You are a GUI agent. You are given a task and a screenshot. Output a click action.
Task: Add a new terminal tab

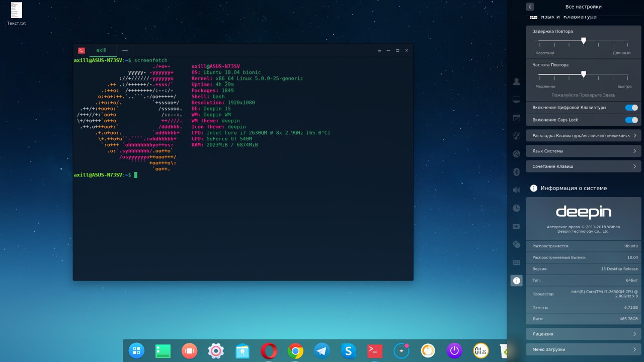[125, 50]
